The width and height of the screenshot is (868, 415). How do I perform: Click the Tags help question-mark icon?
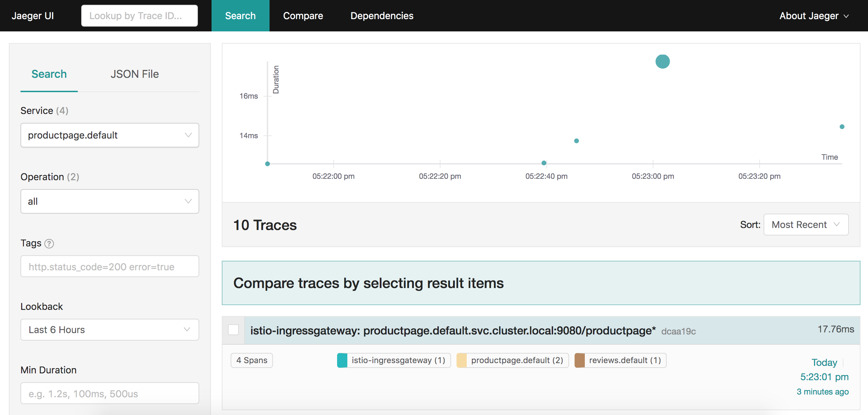[x=49, y=244]
